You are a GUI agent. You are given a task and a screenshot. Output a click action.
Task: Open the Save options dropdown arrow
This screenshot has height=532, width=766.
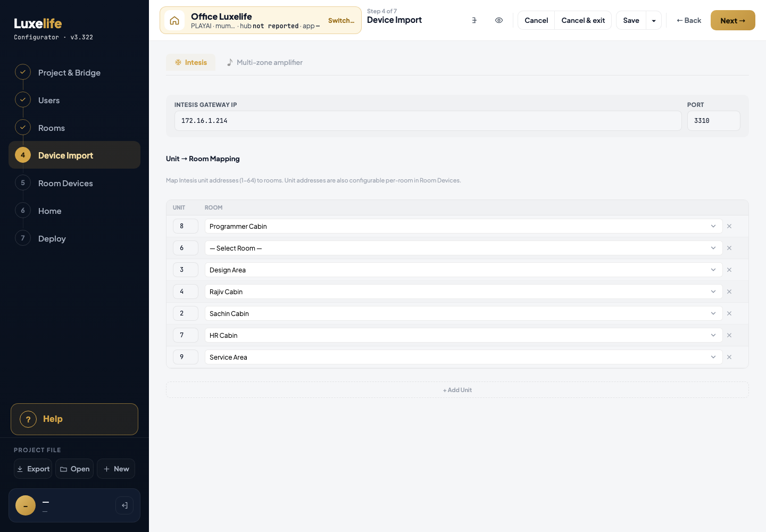[654, 21]
